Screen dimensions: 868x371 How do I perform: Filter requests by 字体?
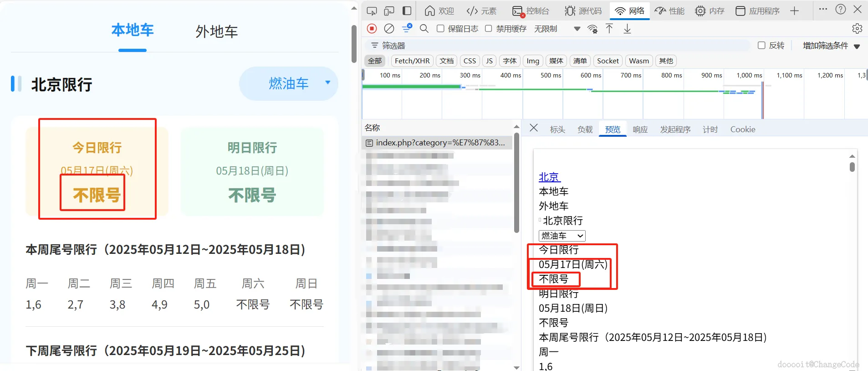coord(510,61)
